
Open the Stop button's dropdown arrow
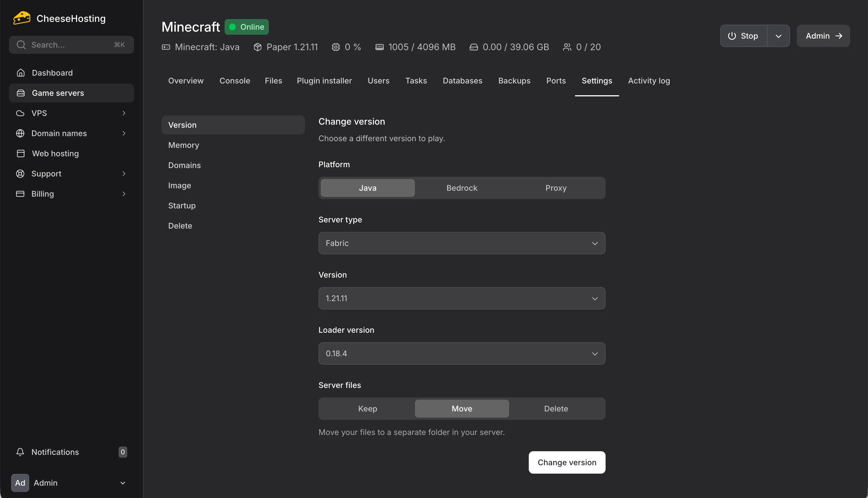pyautogui.click(x=779, y=36)
